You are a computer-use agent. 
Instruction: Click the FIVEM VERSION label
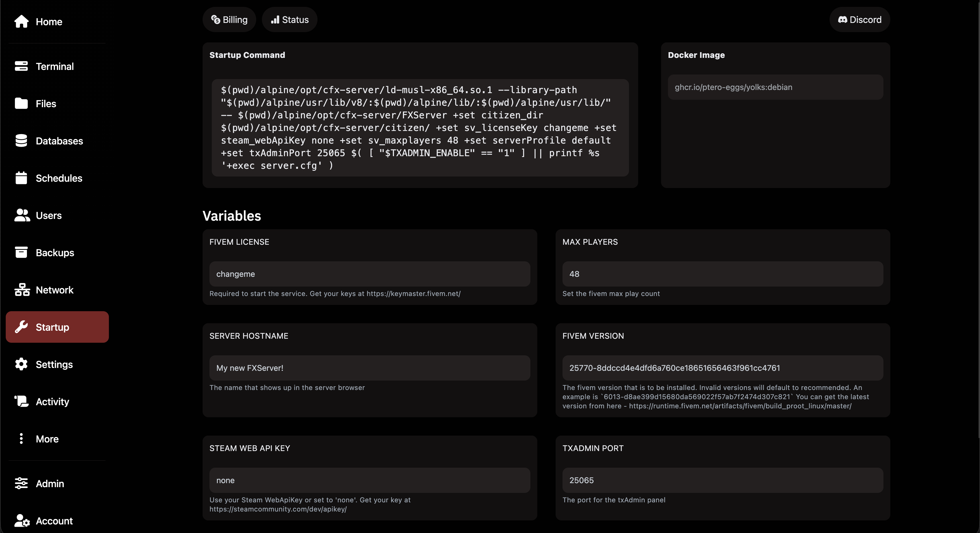coord(593,336)
